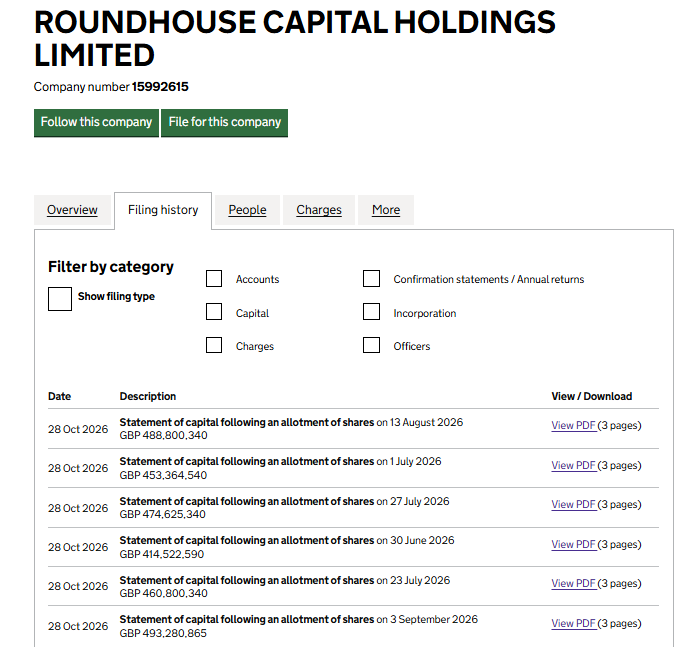Viewport: 692px width, 647px height.
Task: Switch to the People tab
Action: tap(247, 210)
